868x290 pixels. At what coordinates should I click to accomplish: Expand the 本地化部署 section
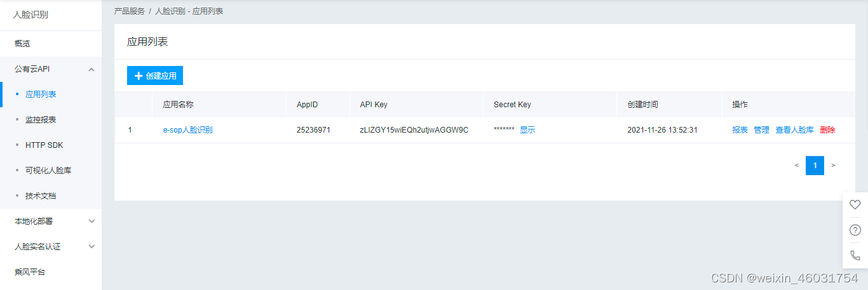coord(92,221)
